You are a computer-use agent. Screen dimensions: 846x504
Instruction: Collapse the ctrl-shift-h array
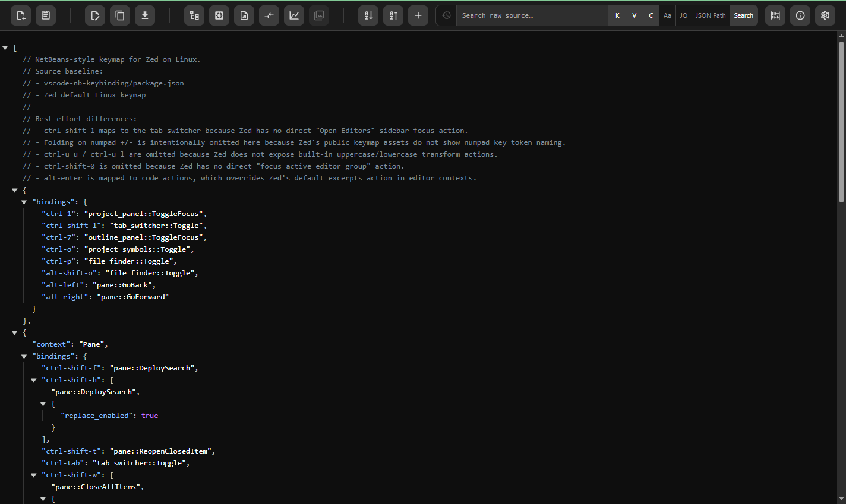pyautogui.click(x=34, y=380)
